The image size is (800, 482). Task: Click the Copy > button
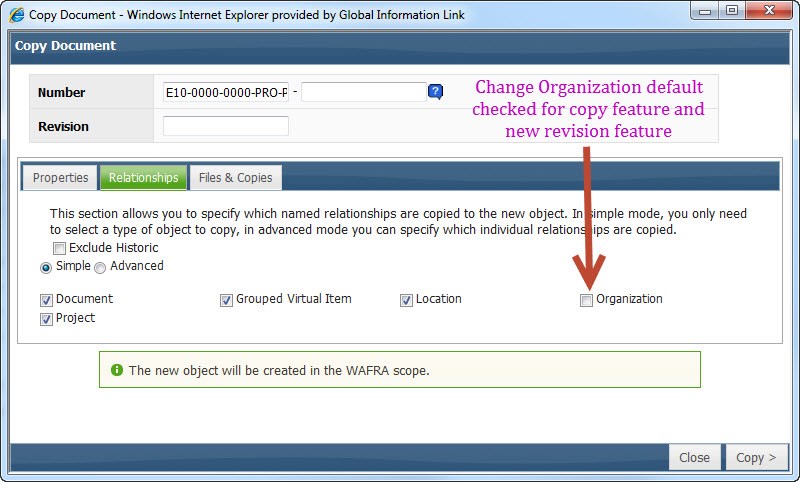pos(756,457)
